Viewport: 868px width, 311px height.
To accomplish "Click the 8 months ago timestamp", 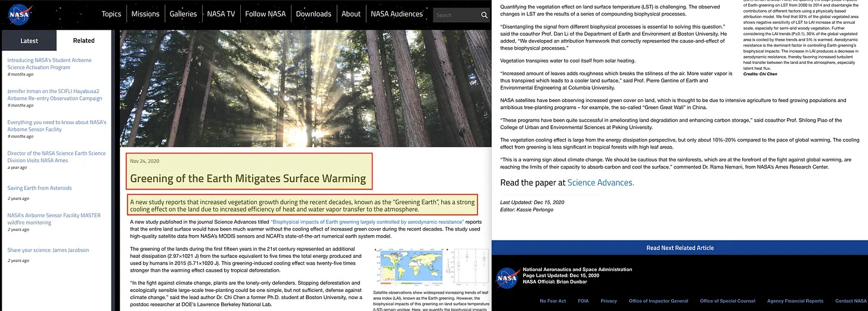I will 20,75.
